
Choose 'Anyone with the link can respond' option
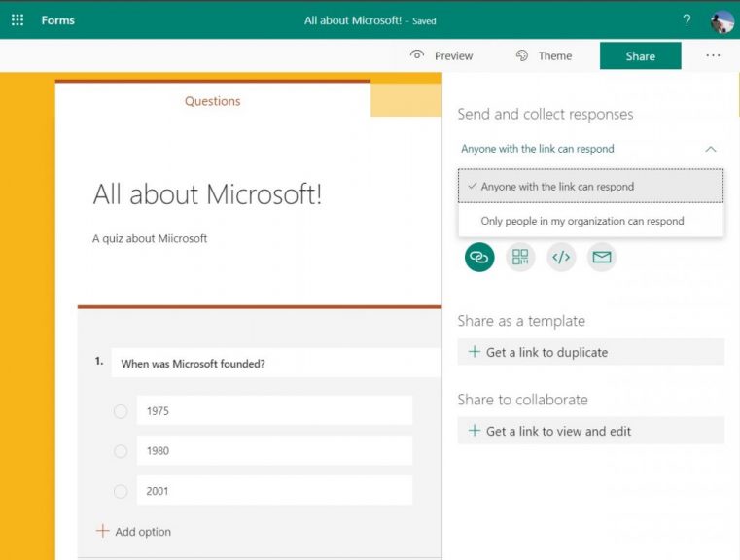coord(590,187)
